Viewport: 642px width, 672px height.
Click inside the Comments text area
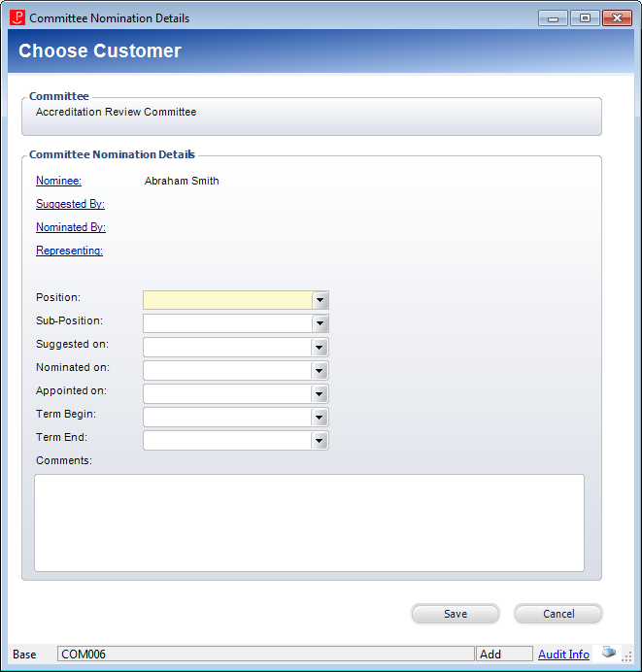tap(309, 522)
